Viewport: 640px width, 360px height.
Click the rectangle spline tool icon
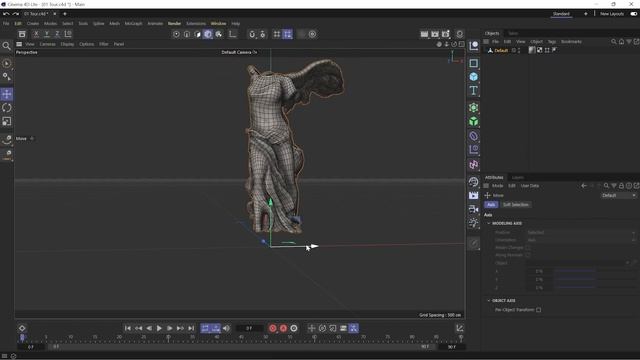(x=473, y=63)
